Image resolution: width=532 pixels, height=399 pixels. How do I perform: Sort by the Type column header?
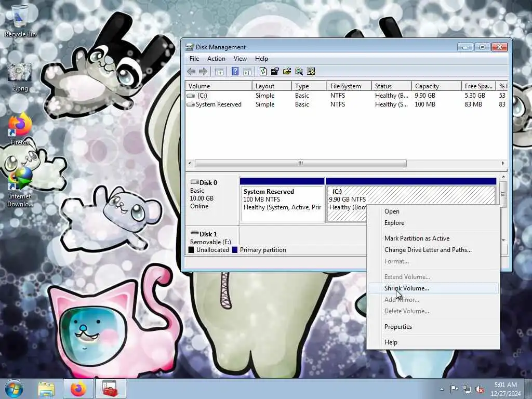tap(309, 86)
